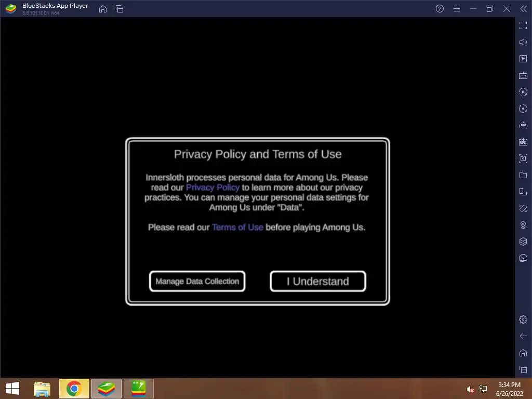Open BlueStacks settings gear
Viewport: 532px width, 399px height.
pyautogui.click(x=523, y=320)
